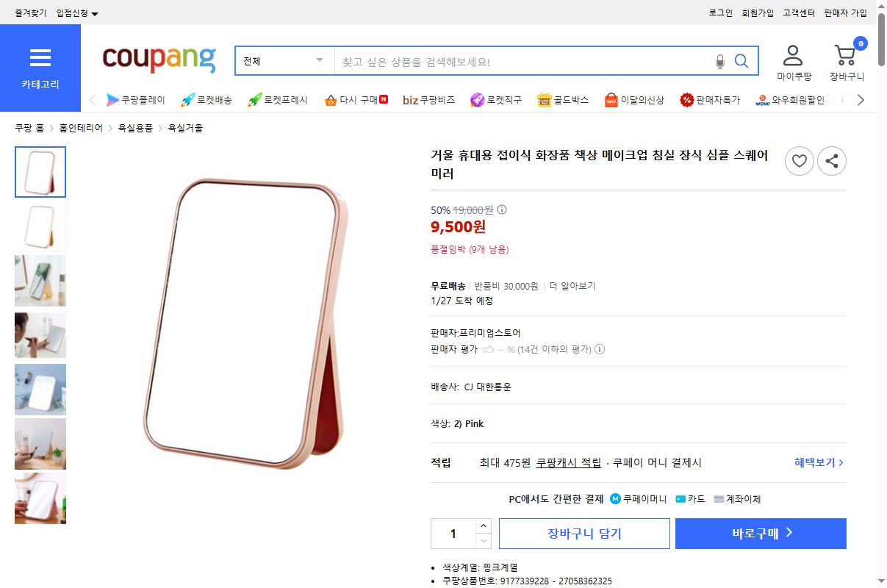887x588 pixels.
Task: Share the product using the share icon
Action: pyautogui.click(x=832, y=161)
